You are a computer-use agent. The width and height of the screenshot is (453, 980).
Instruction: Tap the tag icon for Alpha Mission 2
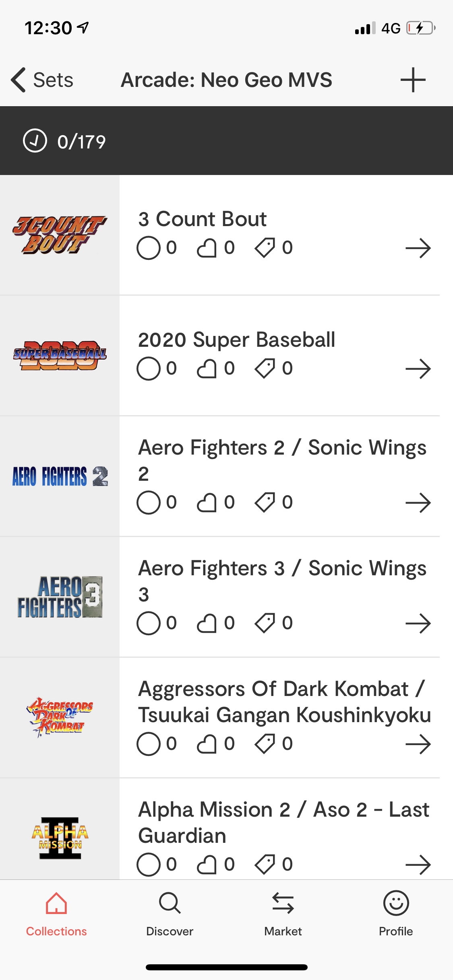[265, 865]
